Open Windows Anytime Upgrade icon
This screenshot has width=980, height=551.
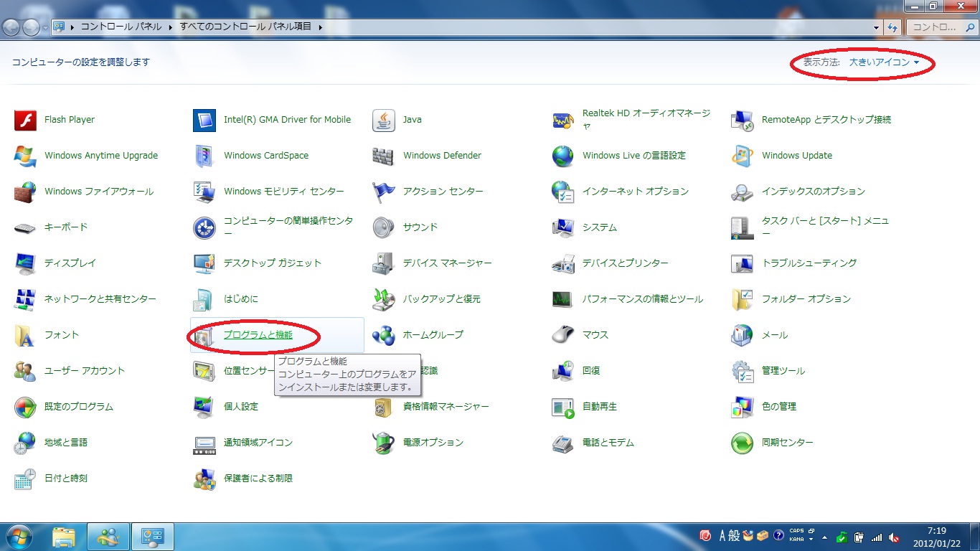(25, 156)
